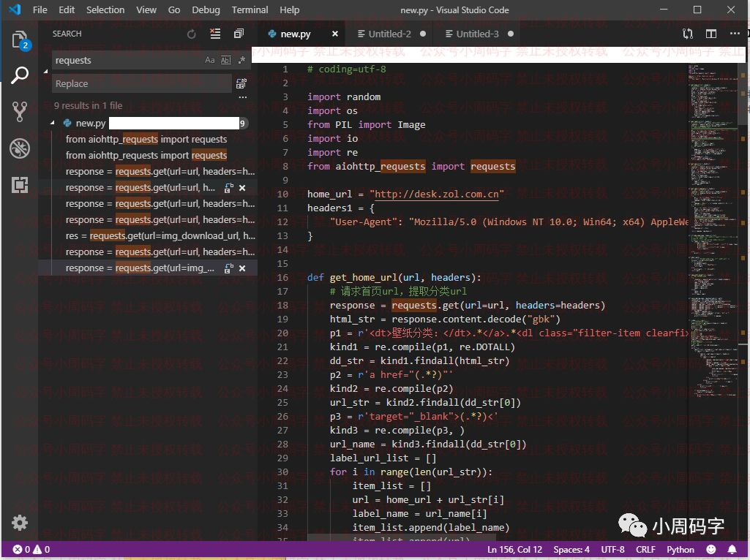This screenshot has height=560, width=750.
Task: Toggle Match Whole Word option
Action: coord(225,61)
